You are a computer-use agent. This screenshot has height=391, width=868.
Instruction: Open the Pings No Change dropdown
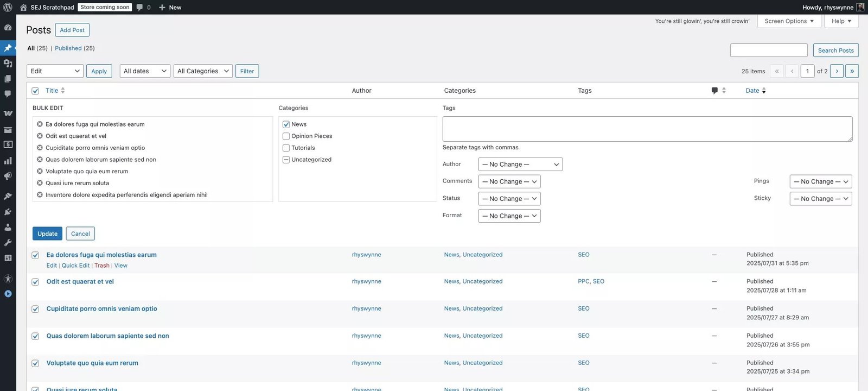pos(821,181)
